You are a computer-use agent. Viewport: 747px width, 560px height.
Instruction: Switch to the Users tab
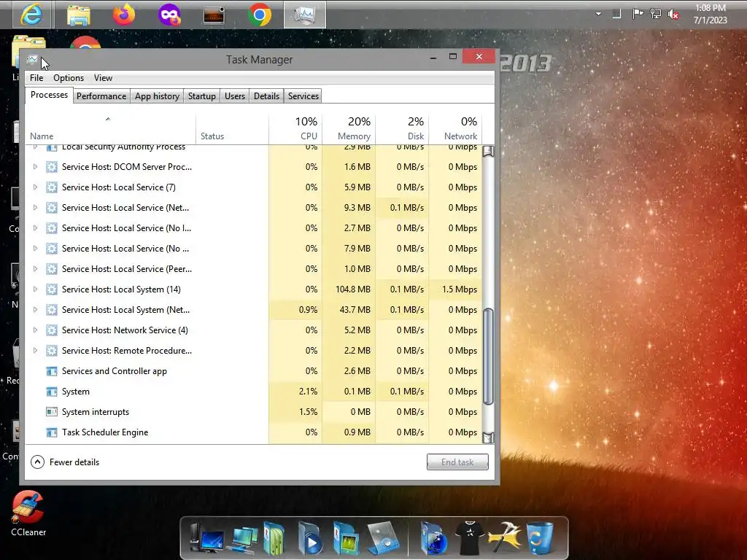pos(235,96)
